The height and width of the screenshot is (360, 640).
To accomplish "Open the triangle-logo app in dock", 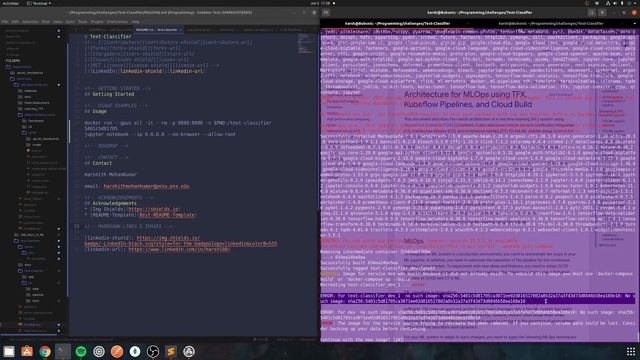I will pyautogui.click(x=189, y=351).
